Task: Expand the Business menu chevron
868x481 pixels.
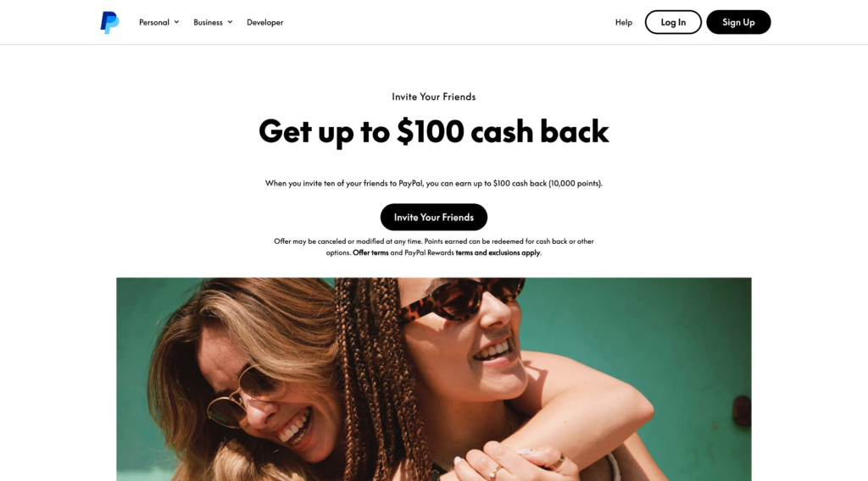Action: pyautogui.click(x=230, y=22)
